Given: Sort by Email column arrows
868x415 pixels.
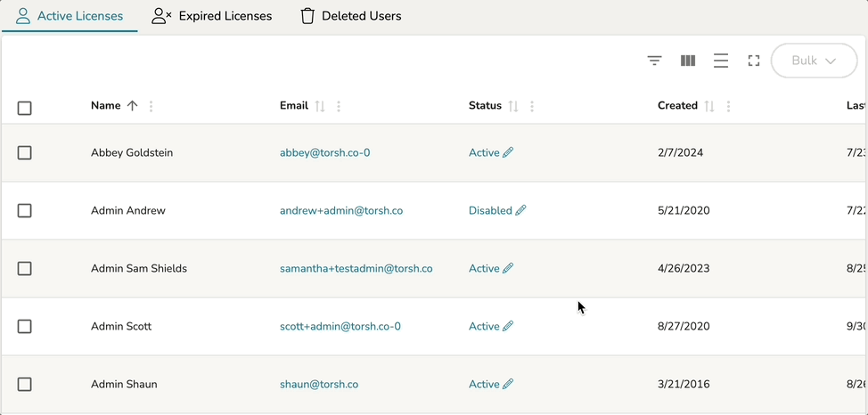Looking at the screenshot, I should [321, 106].
